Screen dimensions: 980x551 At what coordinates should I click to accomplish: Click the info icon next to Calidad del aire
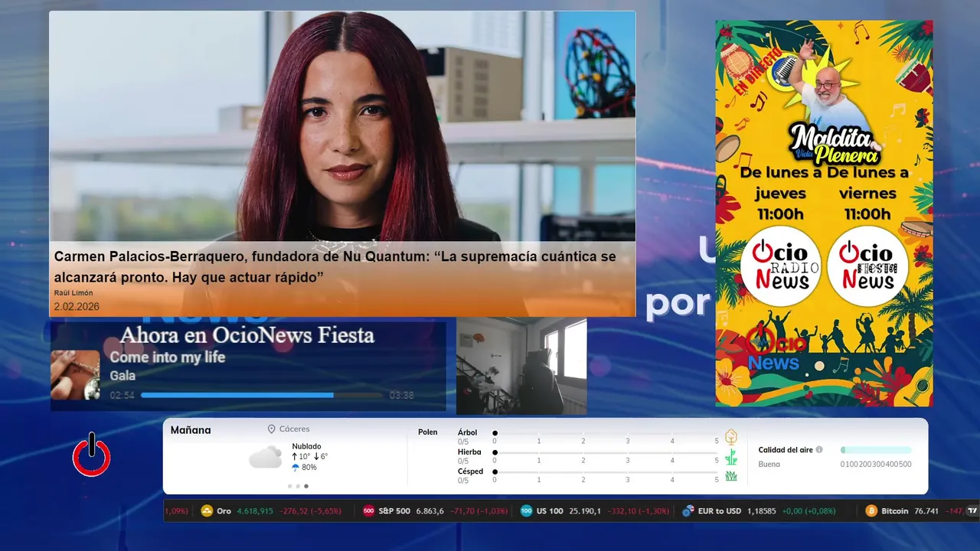[x=819, y=450]
